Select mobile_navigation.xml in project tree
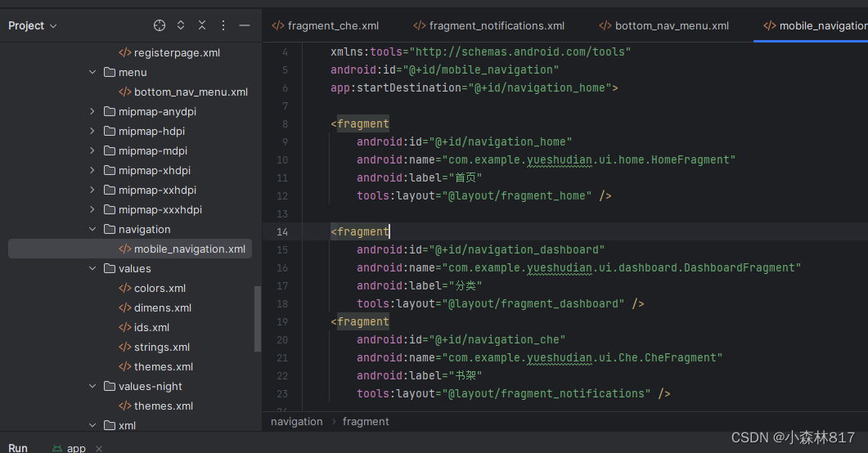 coord(130,249)
